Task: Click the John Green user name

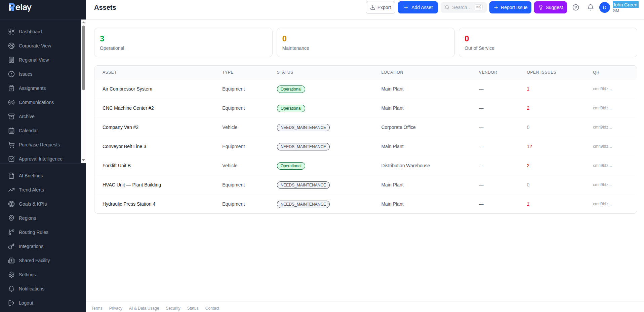Action: [x=625, y=5]
